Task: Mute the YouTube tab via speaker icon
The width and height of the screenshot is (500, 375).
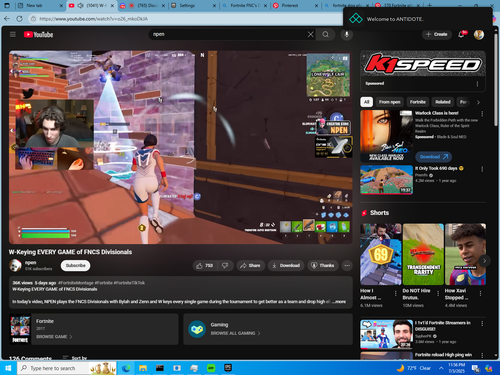Action: tap(80, 6)
